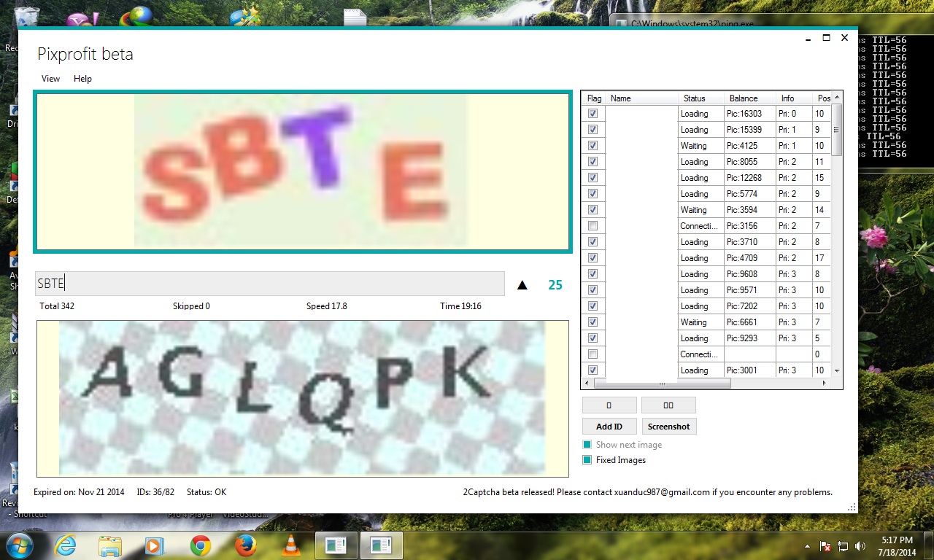Open the volume speaker tray icon
934x560 pixels.
coord(860,545)
